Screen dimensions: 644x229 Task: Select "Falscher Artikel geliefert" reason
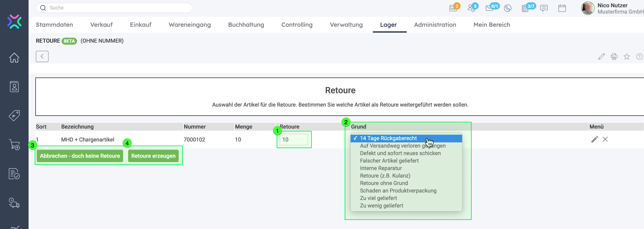389,161
